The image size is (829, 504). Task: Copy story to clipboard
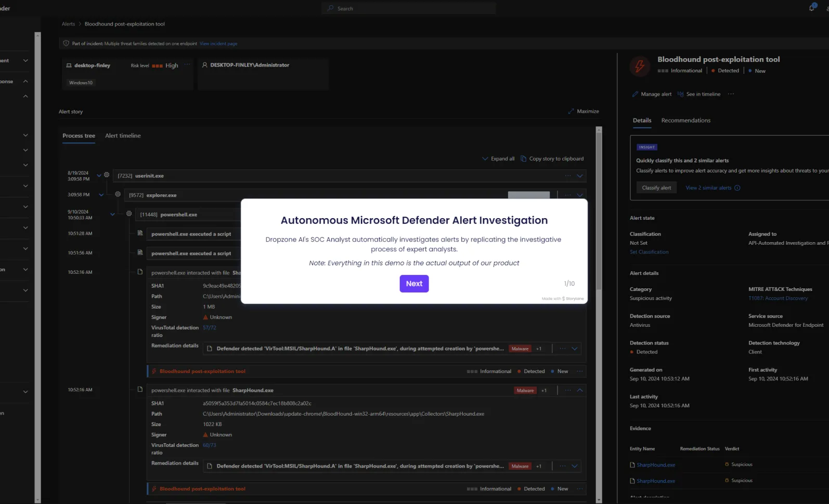(552, 158)
